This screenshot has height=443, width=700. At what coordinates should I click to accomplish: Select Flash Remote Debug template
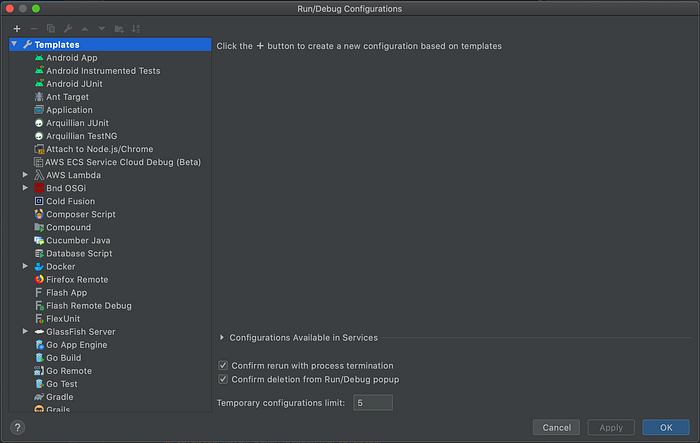(x=89, y=305)
